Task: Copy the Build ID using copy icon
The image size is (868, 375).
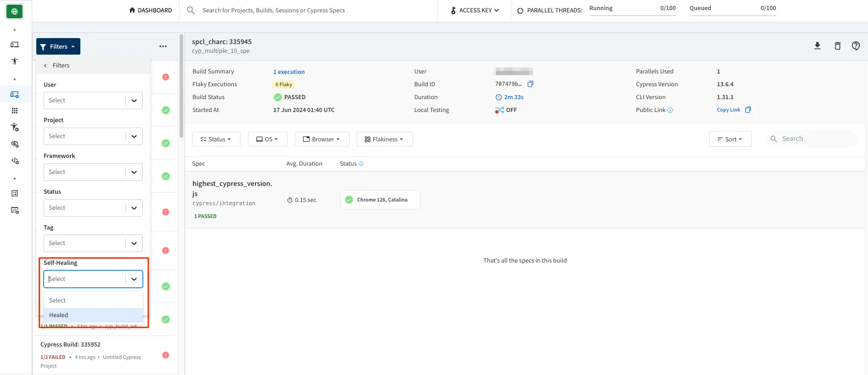Action: [530, 84]
